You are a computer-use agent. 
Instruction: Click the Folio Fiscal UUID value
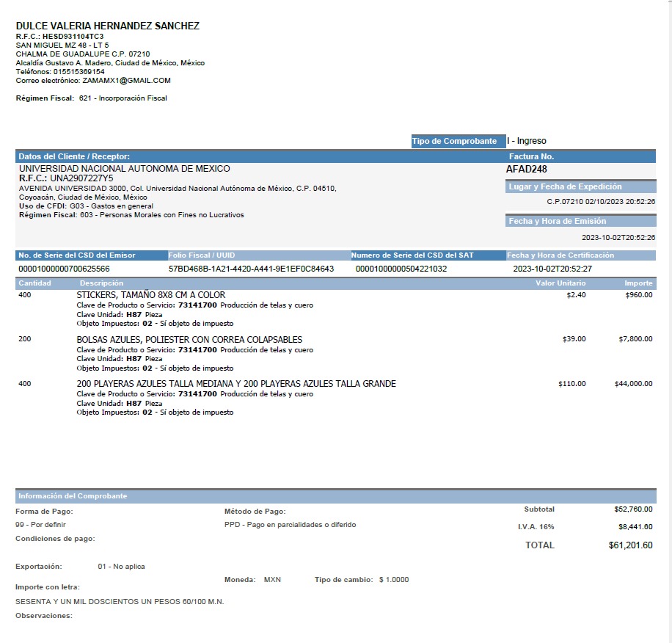pyautogui.click(x=251, y=269)
